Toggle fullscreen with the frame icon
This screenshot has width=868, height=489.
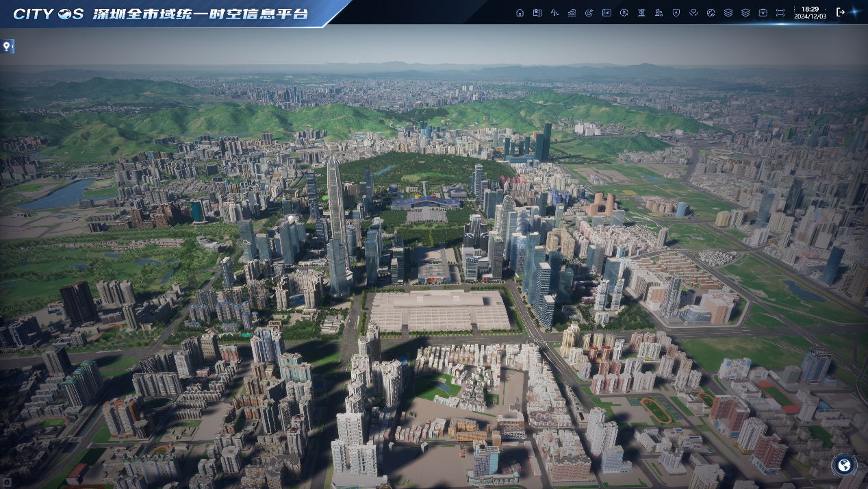tap(780, 12)
